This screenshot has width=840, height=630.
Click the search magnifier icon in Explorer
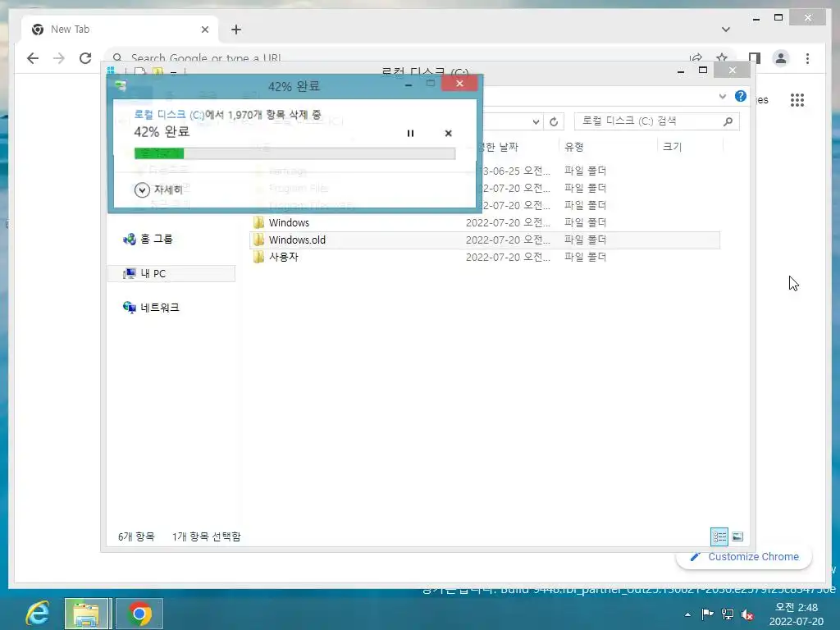(728, 121)
